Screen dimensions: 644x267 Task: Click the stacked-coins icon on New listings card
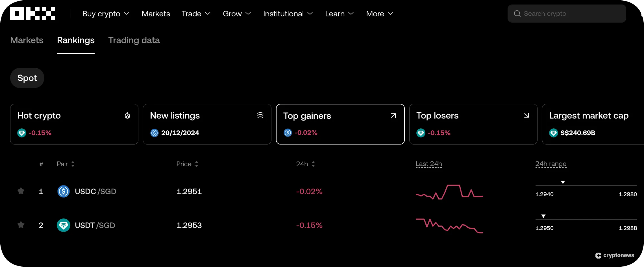260,115
